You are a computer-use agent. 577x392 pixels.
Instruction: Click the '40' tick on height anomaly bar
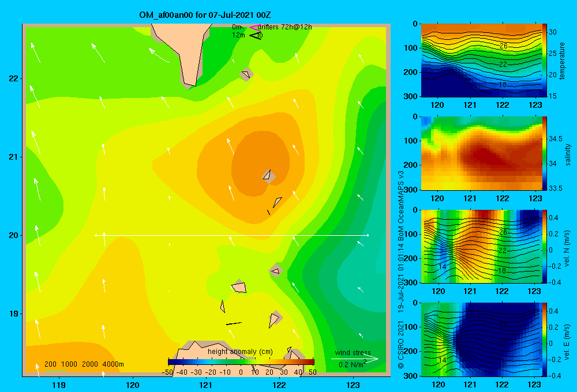(x=298, y=372)
